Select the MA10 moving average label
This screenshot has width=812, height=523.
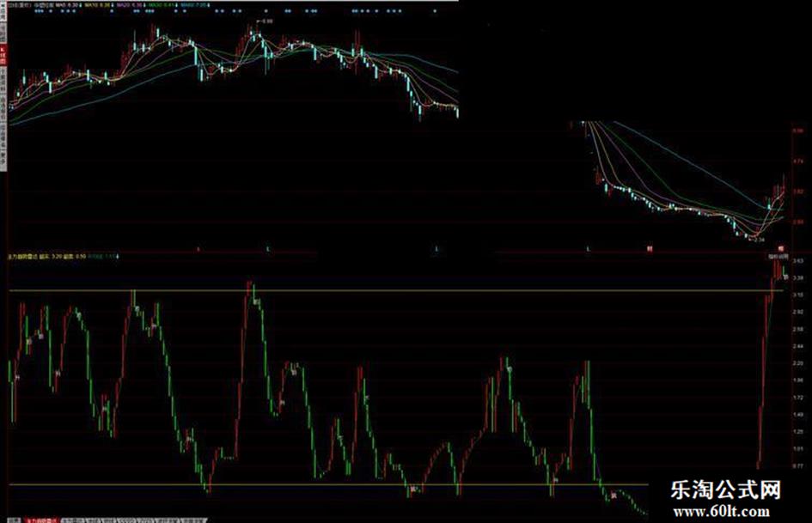pyautogui.click(x=97, y=5)
